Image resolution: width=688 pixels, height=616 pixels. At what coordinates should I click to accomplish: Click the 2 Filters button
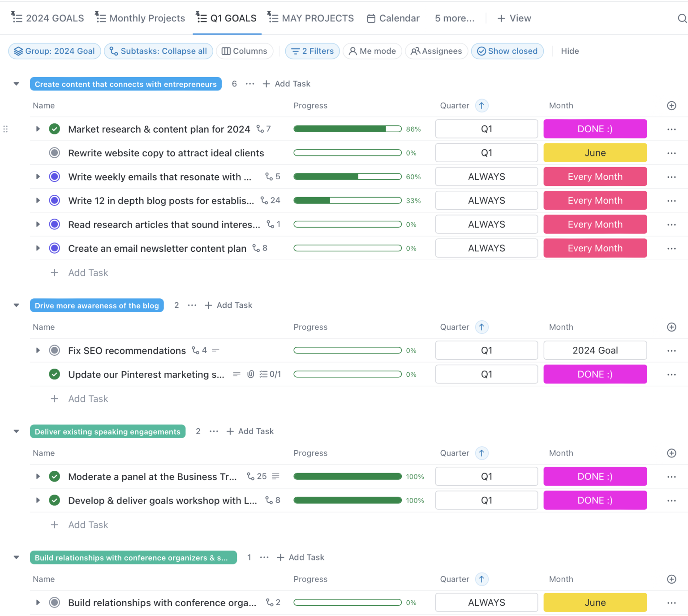(x=313, y=51)
